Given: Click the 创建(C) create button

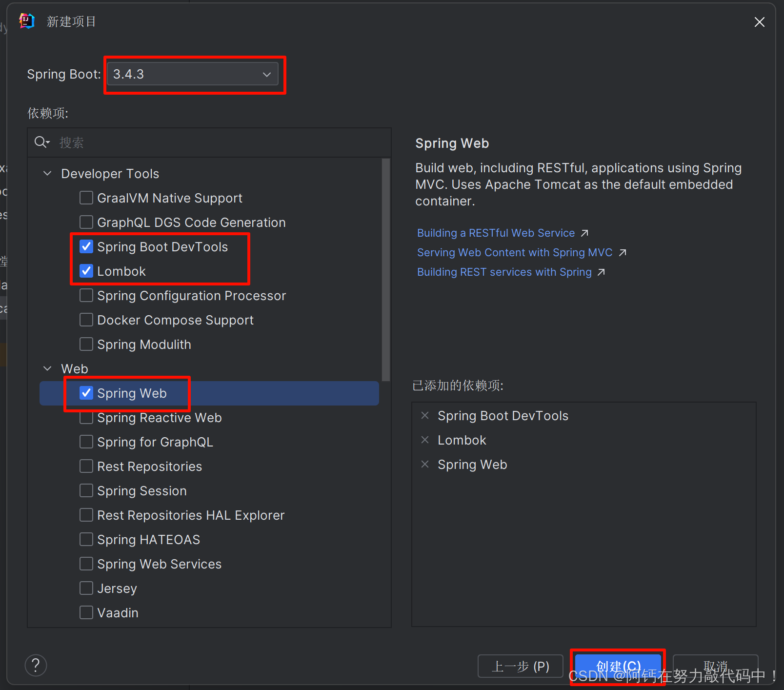Looking at the screenshot, I should pyautogui.click(x=617, y=666).
